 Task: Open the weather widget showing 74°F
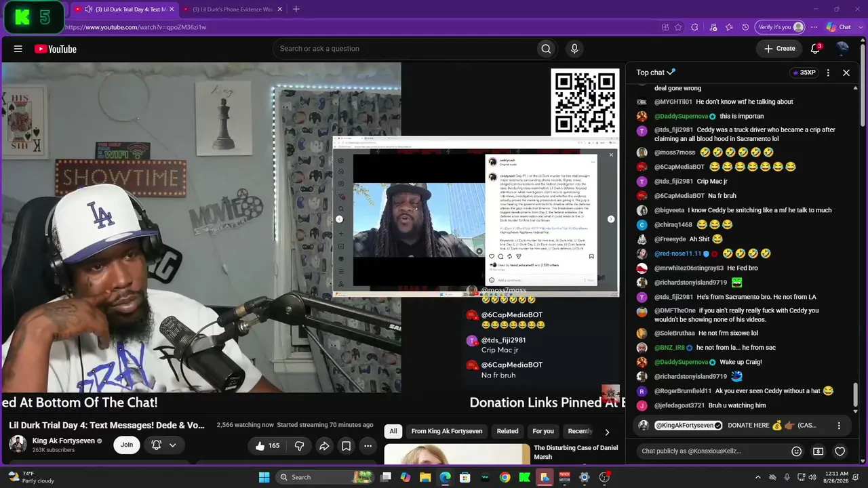tap(30, 477)
